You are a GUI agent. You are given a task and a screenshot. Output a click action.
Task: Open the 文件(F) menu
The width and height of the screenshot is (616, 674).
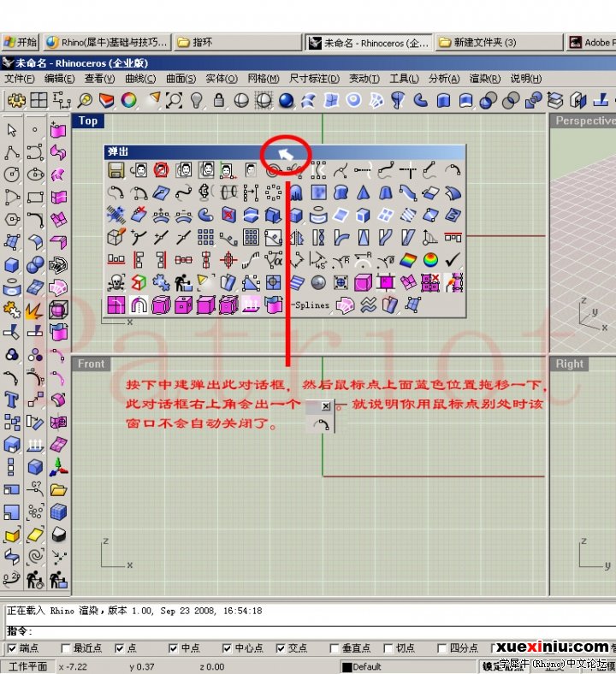click(x=20, y=79)
